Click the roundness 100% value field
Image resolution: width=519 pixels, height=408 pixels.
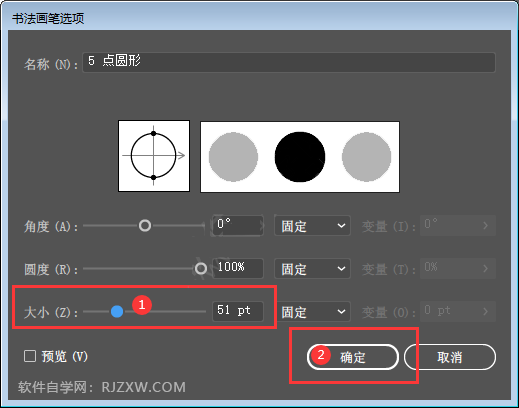tap(238, 268)
